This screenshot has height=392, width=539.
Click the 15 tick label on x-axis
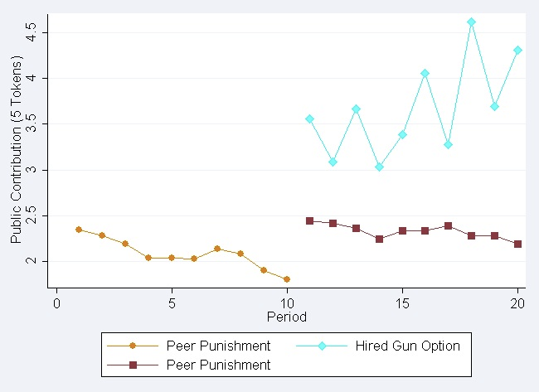coord(401,302)
